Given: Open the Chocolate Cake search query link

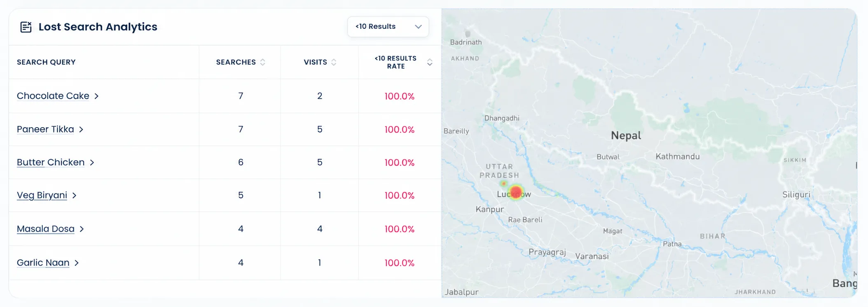Looking at the screenshot, I should click(x=53, y=96).
